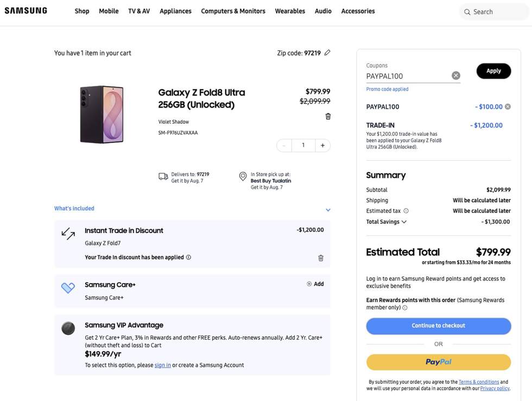Remove the PAYPAL100 discount
The image size is (532, 401).
[x=508, y=106]
